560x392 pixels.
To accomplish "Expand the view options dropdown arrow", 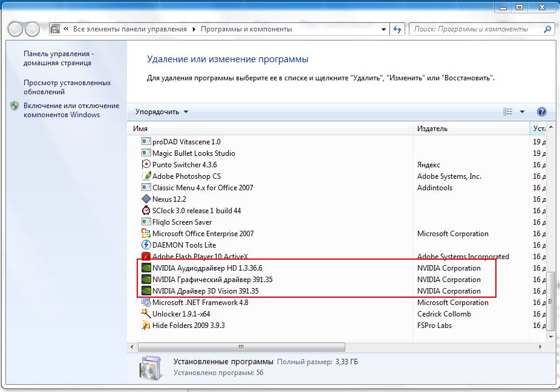I will coord(522,112).
